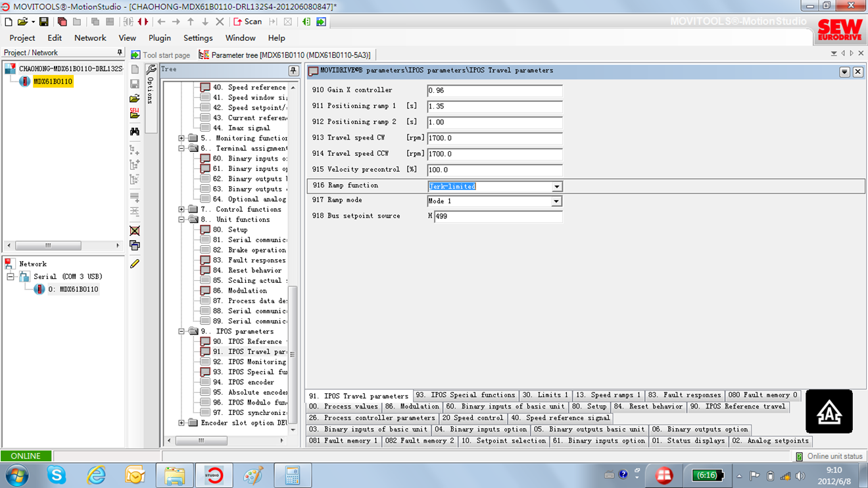The width and height of the screenshot is (868, 488).
Task: Click the Scan button in toolbar
Action: (x=247, y=22)
